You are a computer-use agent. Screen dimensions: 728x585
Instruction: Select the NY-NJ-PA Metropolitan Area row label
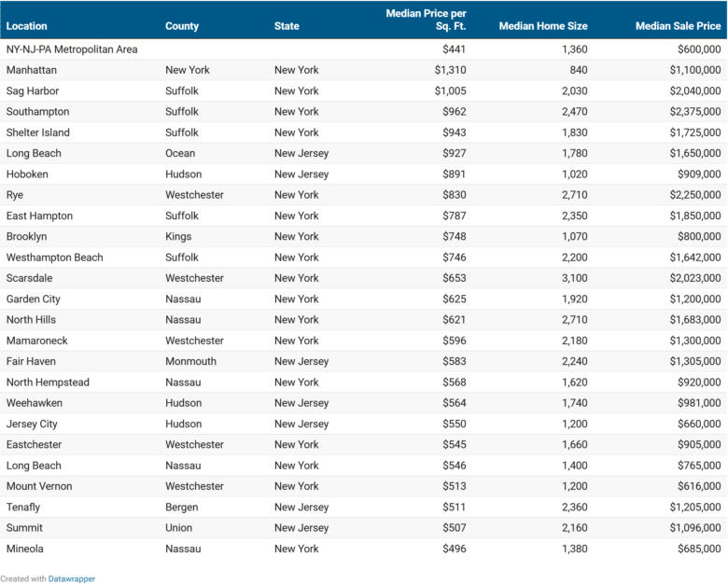click(x=71, y=49)
